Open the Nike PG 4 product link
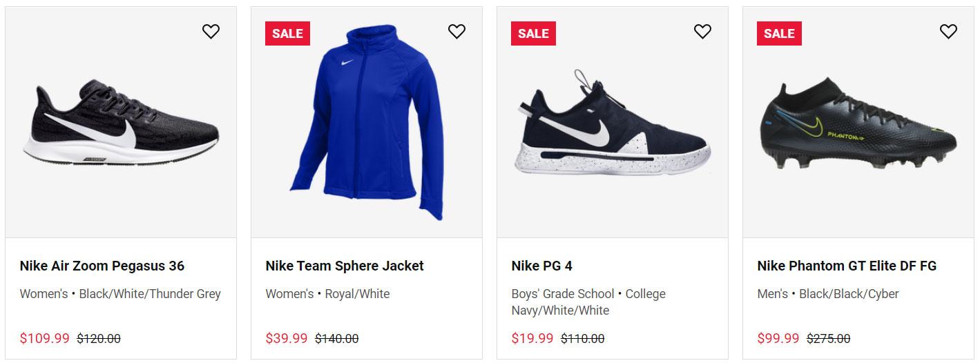The height and width of the screenshot is (363, 980). 542,266
